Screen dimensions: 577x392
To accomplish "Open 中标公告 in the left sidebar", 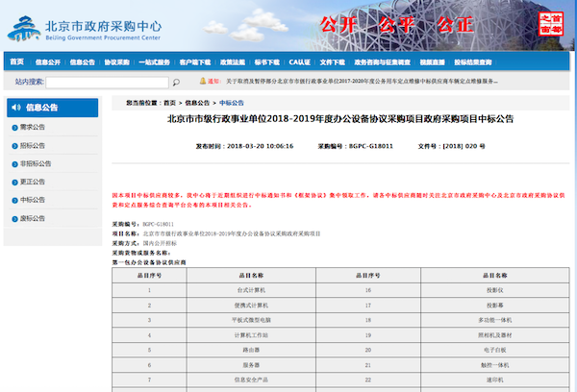I will point(32,200).
